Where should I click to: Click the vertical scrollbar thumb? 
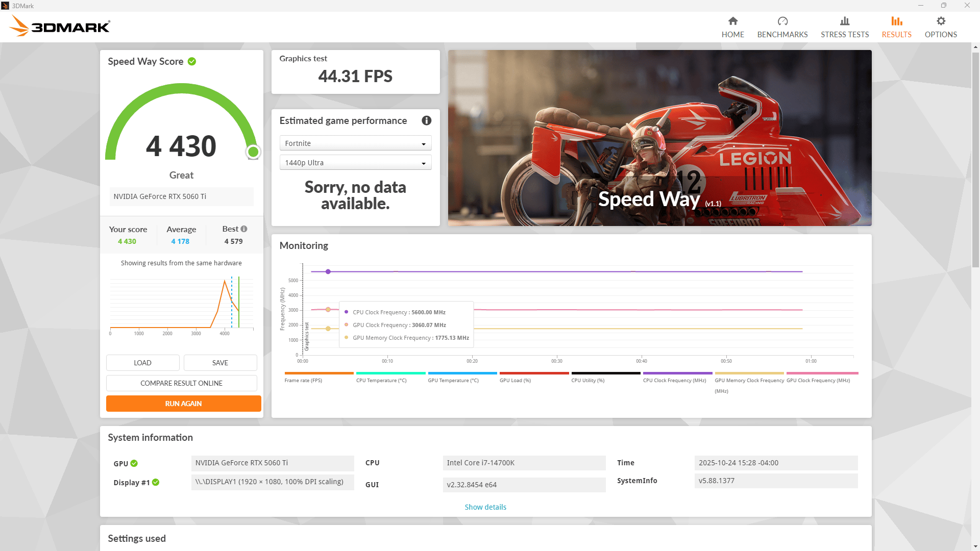pyautogui.click(x=975, y=159)
